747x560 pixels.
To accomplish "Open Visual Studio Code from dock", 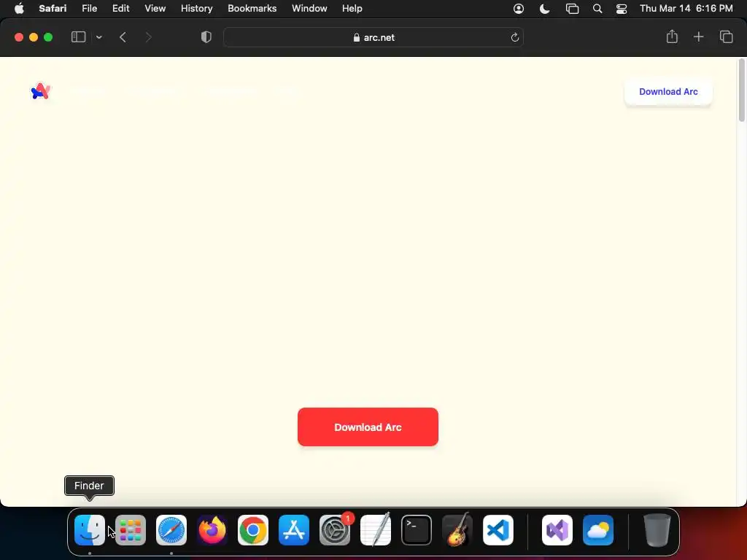I will tap(498, 530).
